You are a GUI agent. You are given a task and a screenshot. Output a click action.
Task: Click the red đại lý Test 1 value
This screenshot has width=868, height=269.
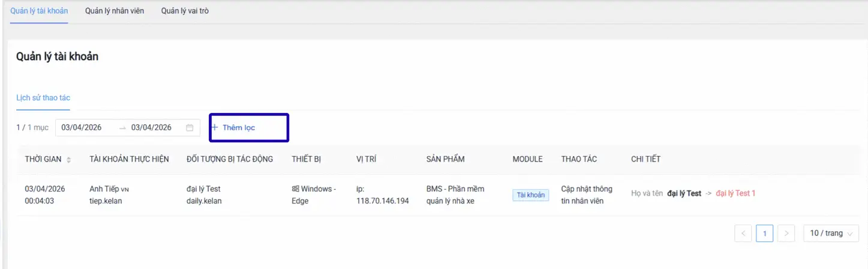pos(735,193)
